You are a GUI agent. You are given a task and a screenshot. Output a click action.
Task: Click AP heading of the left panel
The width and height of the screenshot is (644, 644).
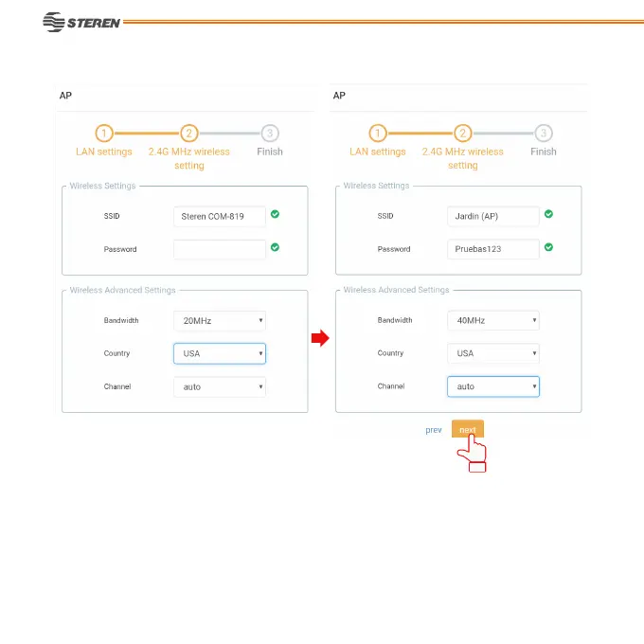pyautogui.click(x=65, y=96)
